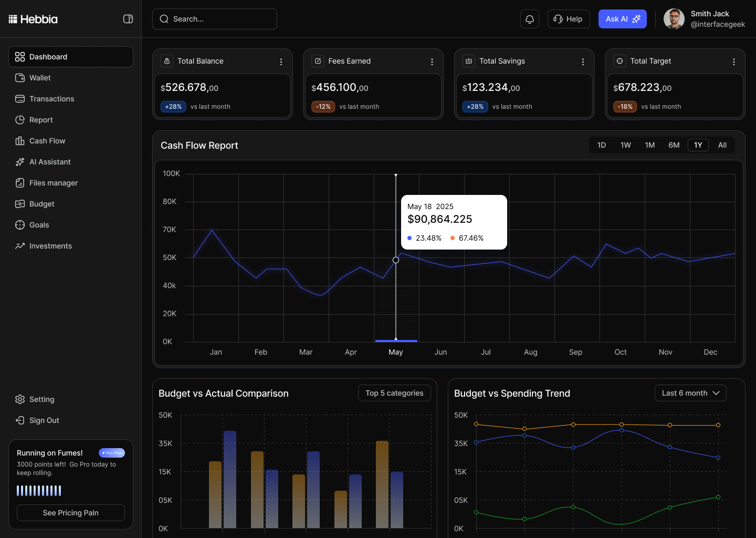Navigate to Transactions in sidebar
Image resolution: width=756 pixels, height=538 pixels.
pos(51,99)
